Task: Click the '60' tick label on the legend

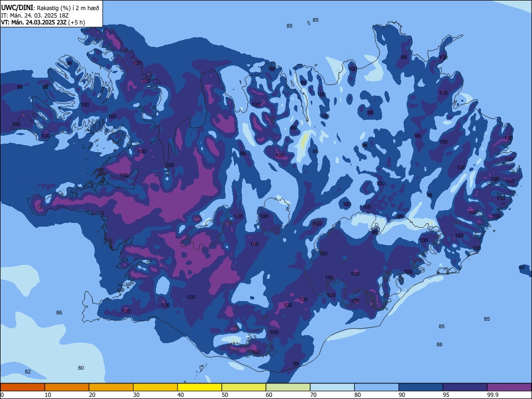Action: coord(269,395)
